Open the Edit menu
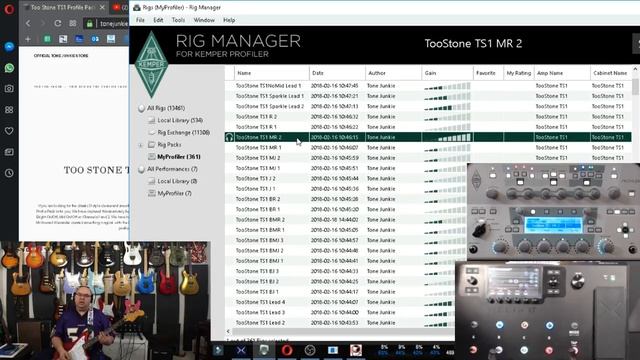640x360 pixels. click(x=158, y=20)
